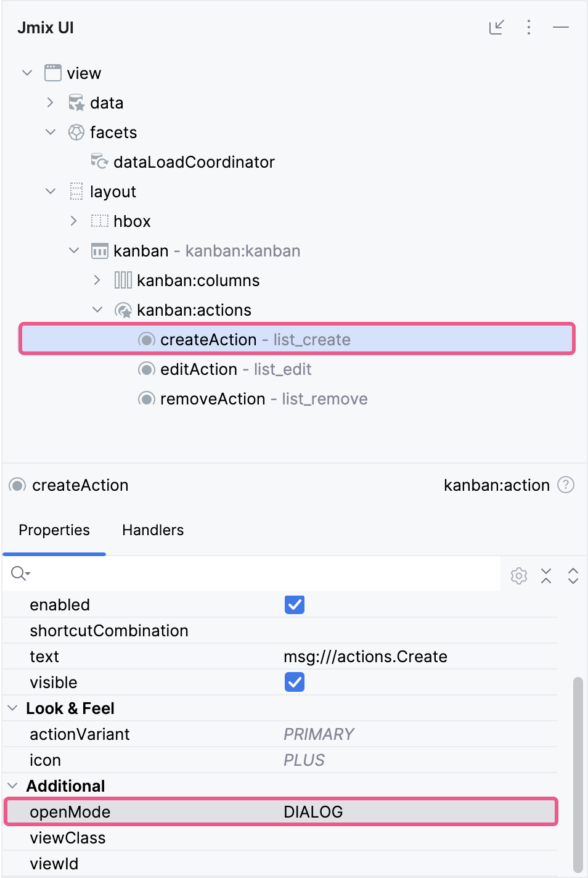Expand the data tree node

(50, 102)
